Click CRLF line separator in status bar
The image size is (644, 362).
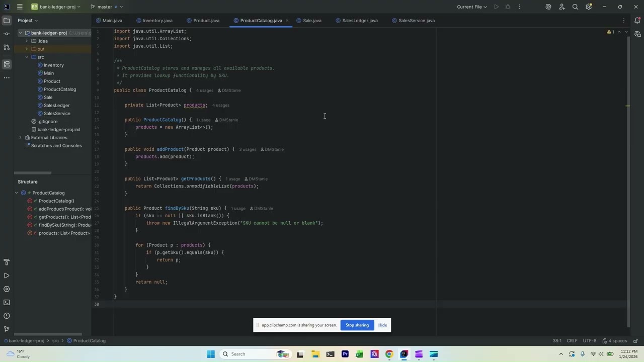(572, 340)
